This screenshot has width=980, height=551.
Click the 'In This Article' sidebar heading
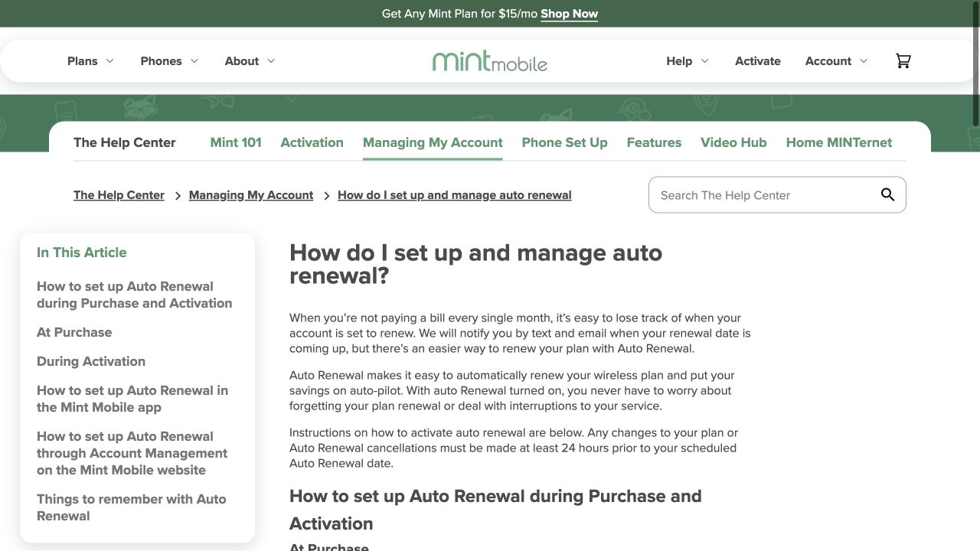(82, 253)
